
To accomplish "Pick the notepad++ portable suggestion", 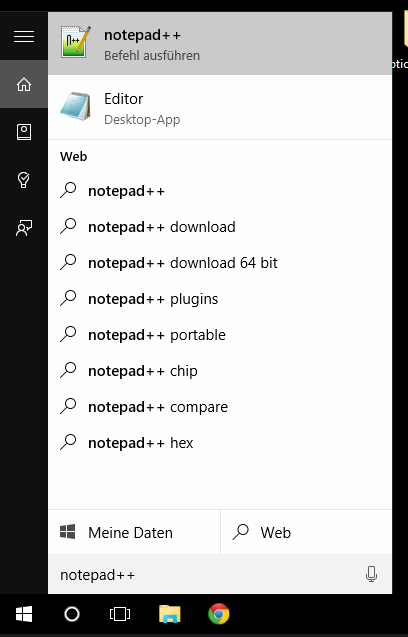I will 220,335.
